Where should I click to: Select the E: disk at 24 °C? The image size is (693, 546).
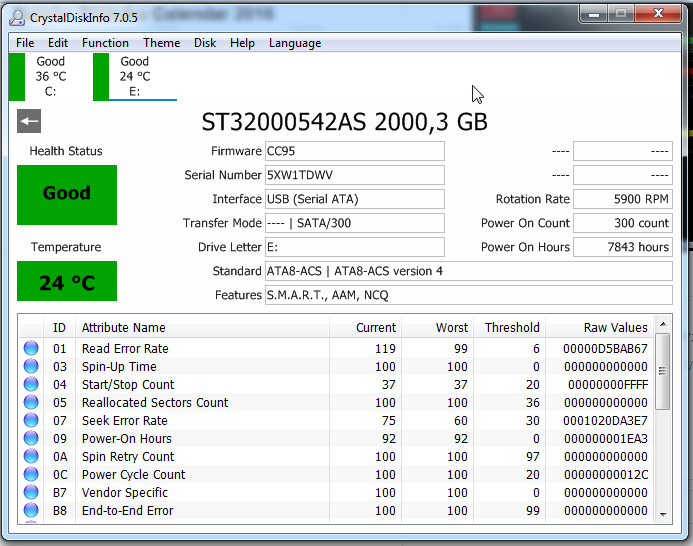pyautogui.click(x=134, y=77)
